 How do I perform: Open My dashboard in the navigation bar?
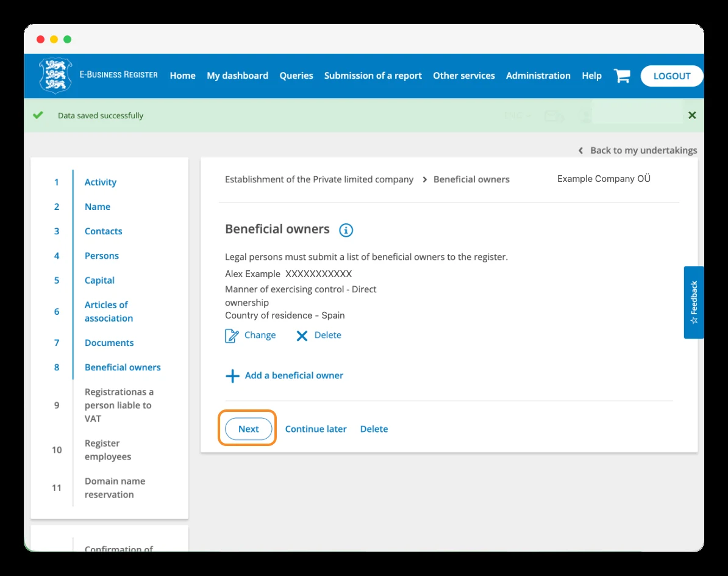point(237,76)
